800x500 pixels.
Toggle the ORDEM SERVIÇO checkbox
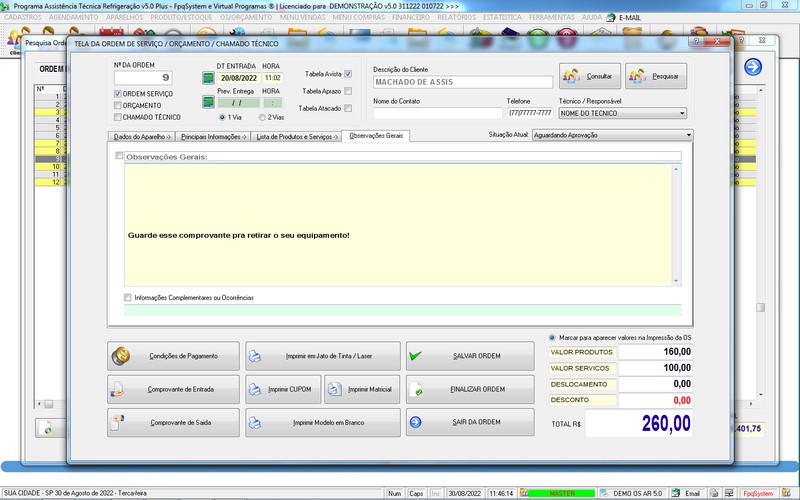pos(118,94)
